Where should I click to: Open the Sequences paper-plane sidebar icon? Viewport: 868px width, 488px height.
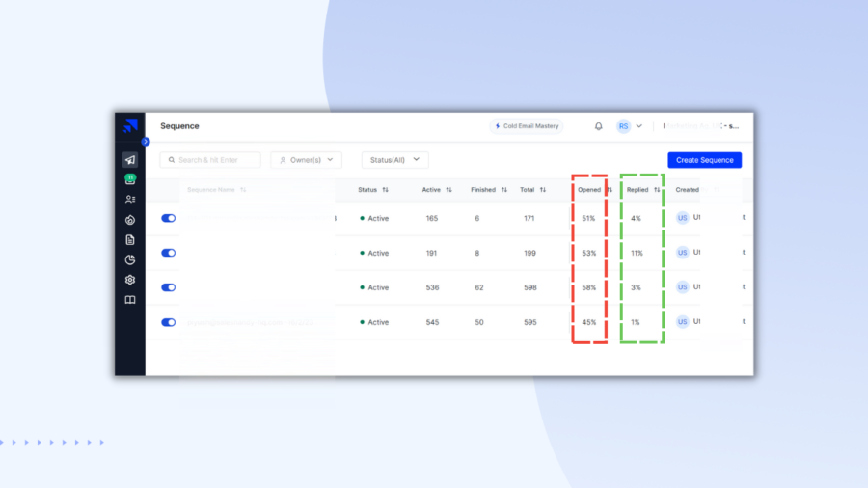pyautogui.click(x=130, y=160)
